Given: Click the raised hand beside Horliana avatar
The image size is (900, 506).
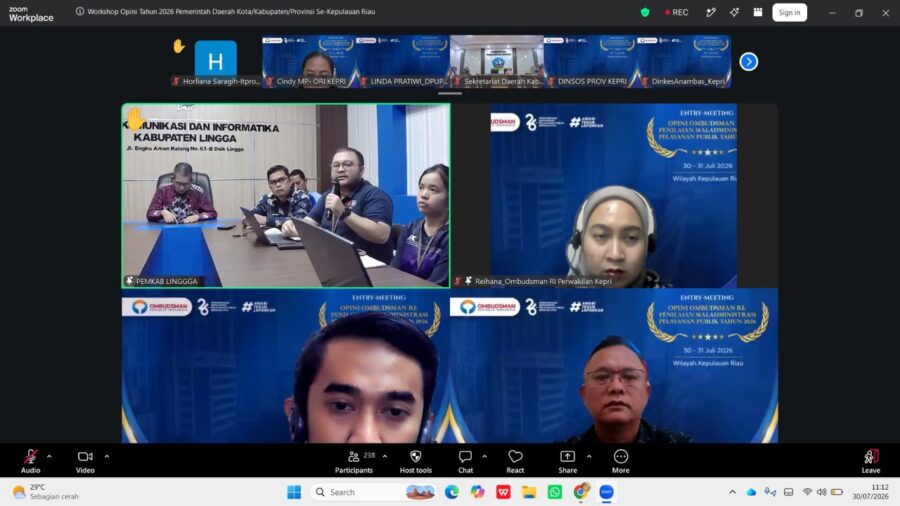Looking at the screenshot, I should pyautogui.click(x=179, y=46).
